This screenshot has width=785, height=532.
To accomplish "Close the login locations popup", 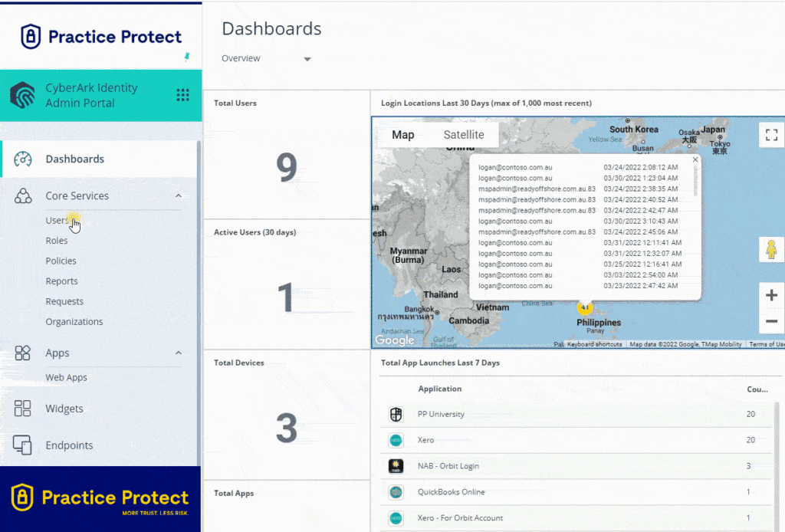I will coord(695,159).
